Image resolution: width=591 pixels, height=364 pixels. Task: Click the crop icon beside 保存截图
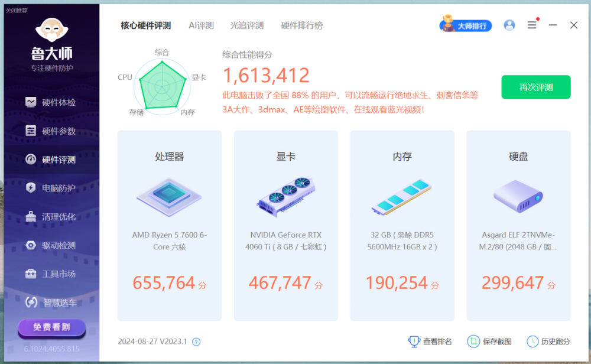473,342
